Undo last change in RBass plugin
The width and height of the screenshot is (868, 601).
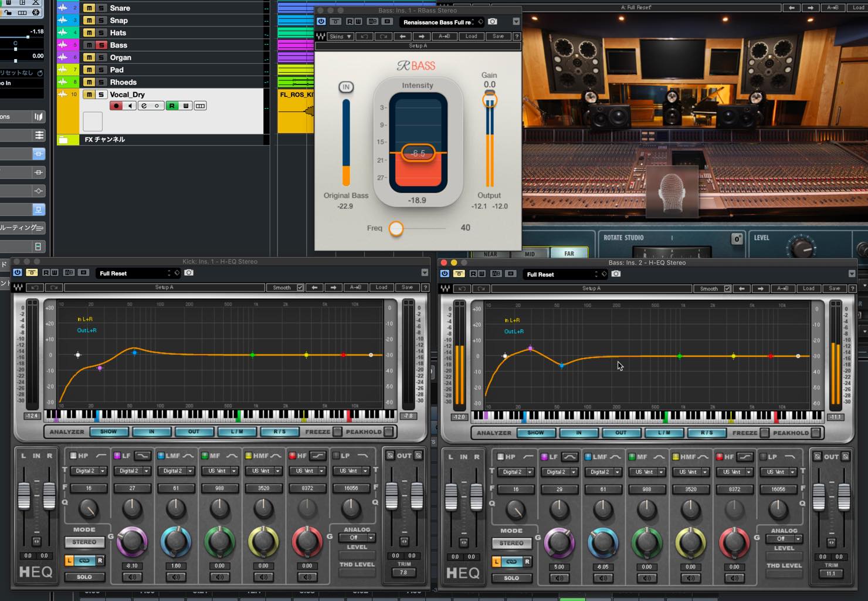tap(364, 36)
